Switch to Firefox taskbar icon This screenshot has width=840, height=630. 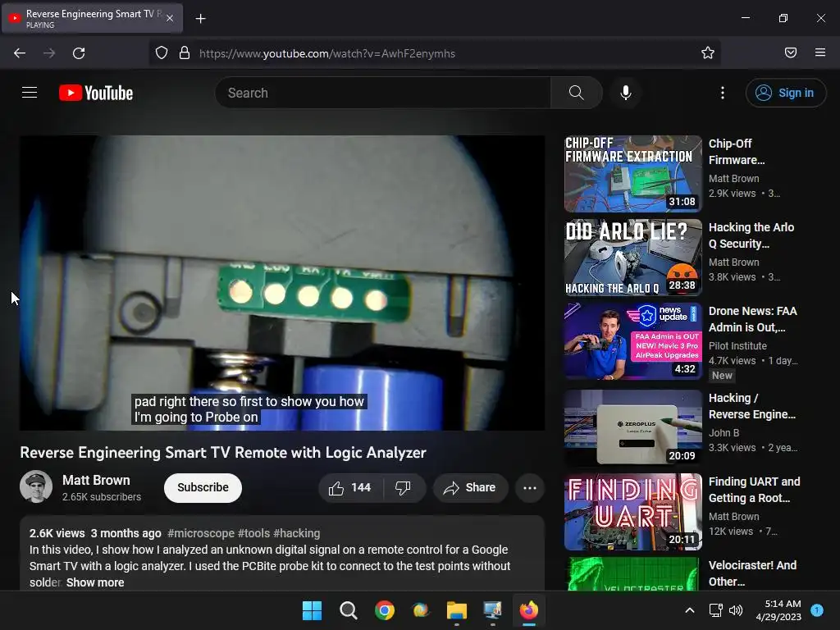(529, 610)
